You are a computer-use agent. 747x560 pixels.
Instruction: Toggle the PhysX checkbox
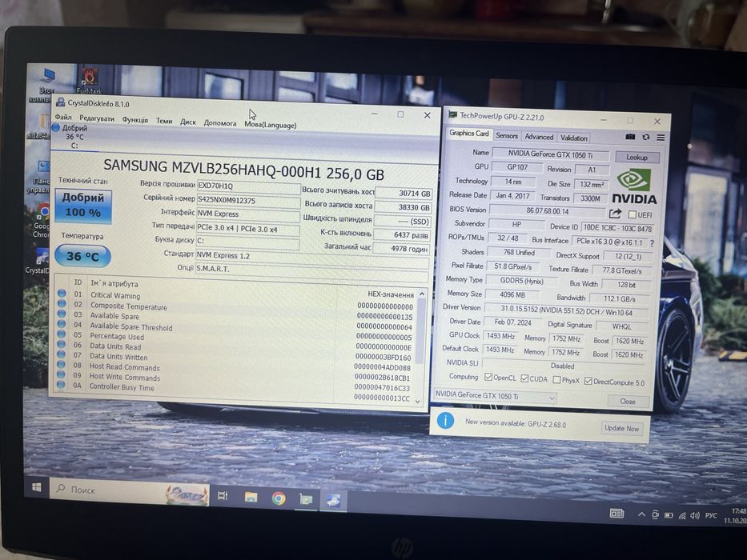556,379
